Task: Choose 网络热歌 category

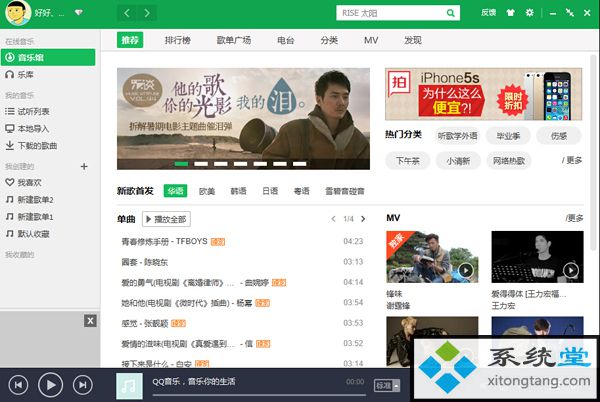Action: pos(509,161)
